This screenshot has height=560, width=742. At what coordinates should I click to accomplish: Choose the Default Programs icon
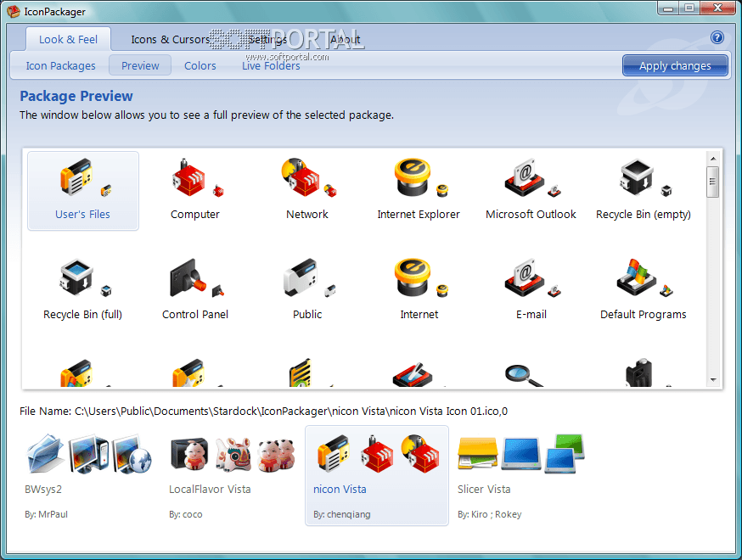(x=644, y=290)
